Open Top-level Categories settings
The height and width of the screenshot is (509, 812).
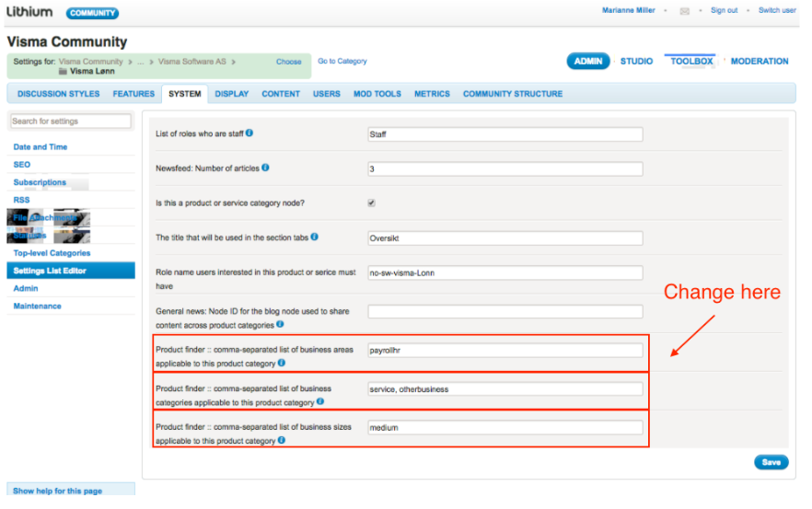tap(52, 253)
